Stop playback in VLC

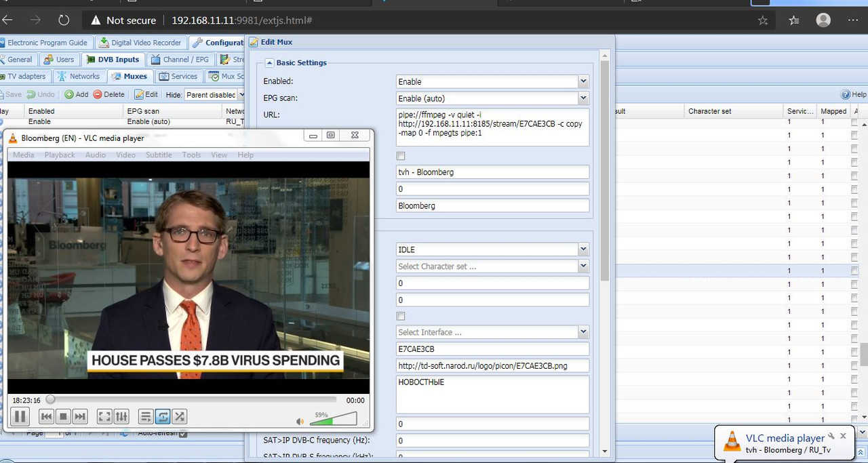click(63, 416)
